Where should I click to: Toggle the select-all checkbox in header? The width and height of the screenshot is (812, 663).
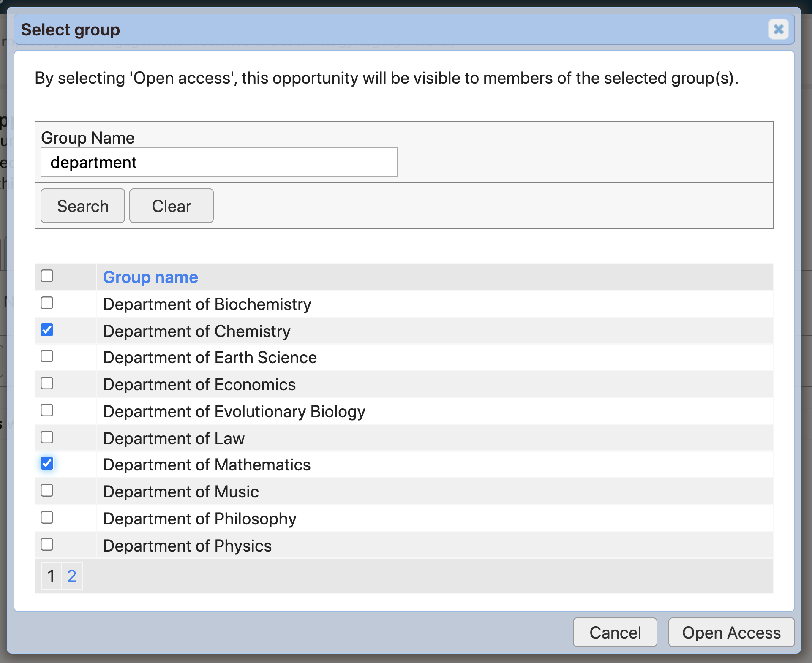(x=47, y=276)
